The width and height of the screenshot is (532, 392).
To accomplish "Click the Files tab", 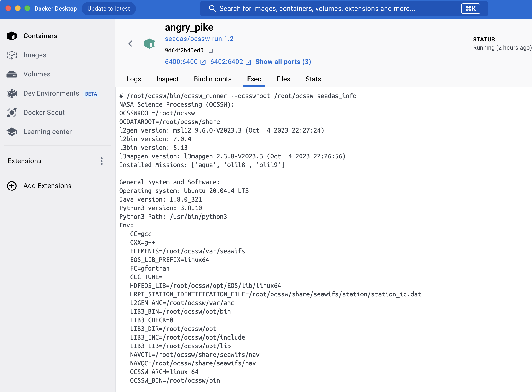I will coord(283,79).
